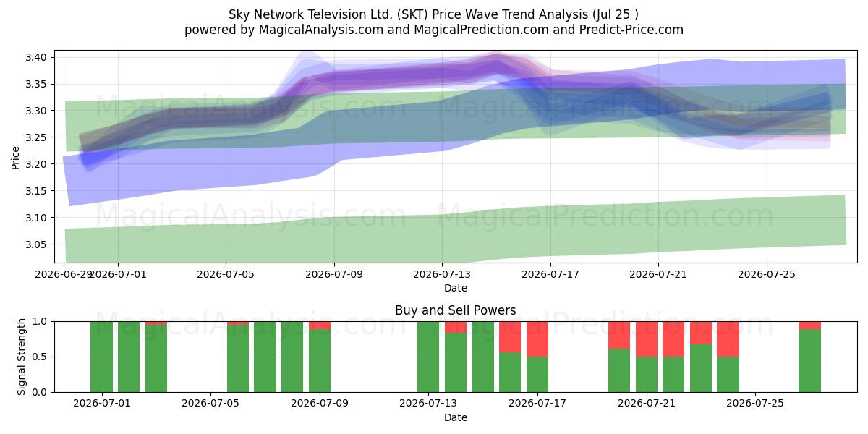Image resolution: width=868 pixels, height=434 pixels.
Task: Click the 2026-07-21 date tick on the price chart
Action: click(659, 274)
